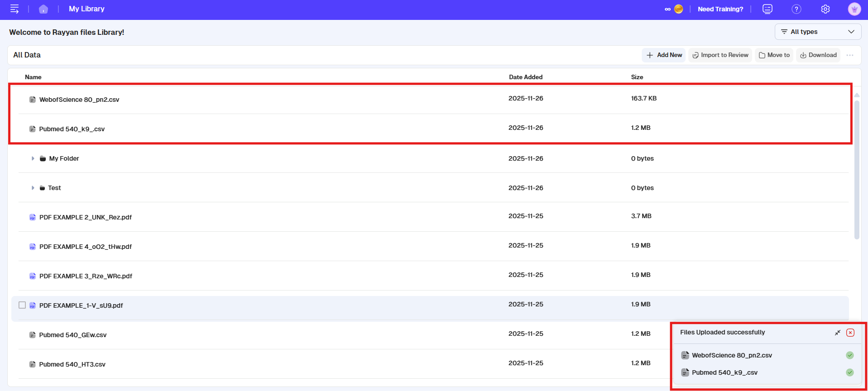Screen dimensions: 868x391
Task: Expand the My Folder folder
Action: 33,158
